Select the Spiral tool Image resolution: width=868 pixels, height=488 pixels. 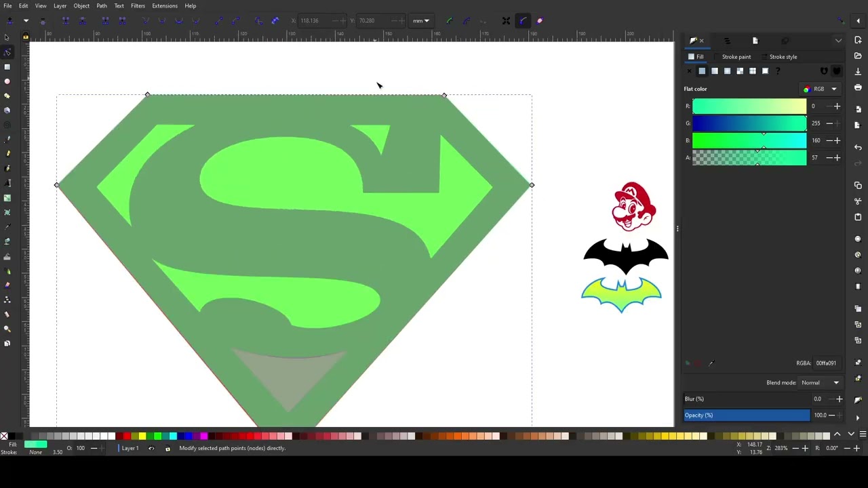pyautogui.click(x=7, y=125)
